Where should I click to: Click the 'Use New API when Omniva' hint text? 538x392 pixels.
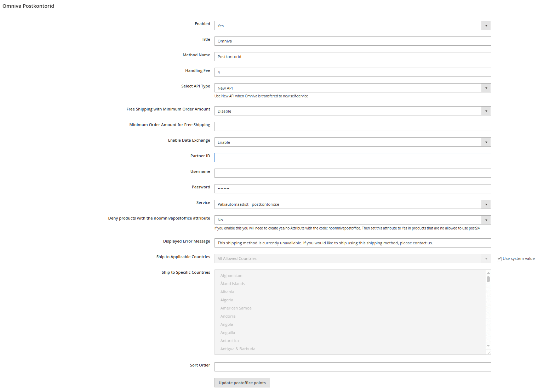click(261, 96)
